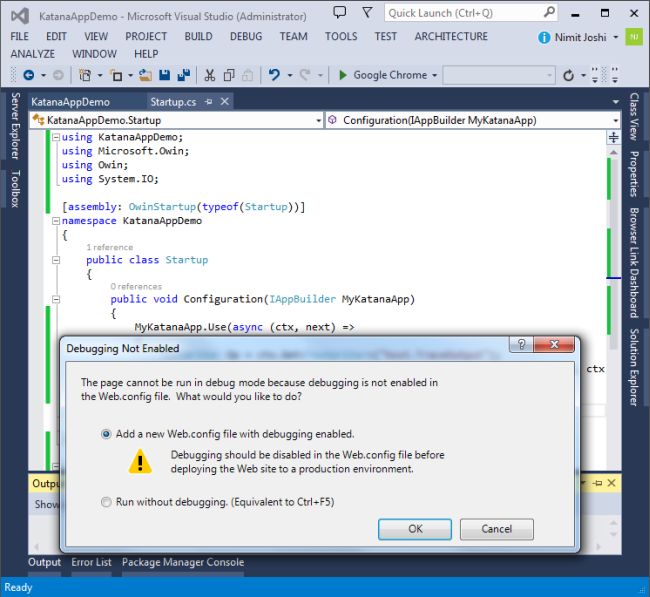The width and height of the screenshot is (650, 597).
Task: Click the Add New Item toolbar icon
Action: 116,75
